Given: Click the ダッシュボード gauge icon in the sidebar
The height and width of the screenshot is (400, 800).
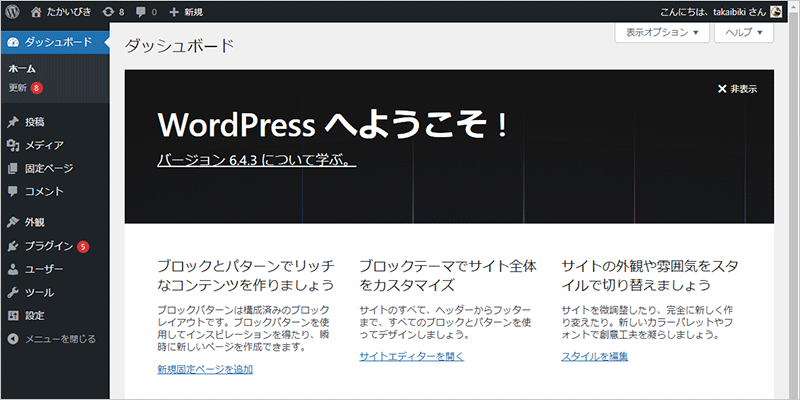Looking at the screenshot, I should coord(14,42).
